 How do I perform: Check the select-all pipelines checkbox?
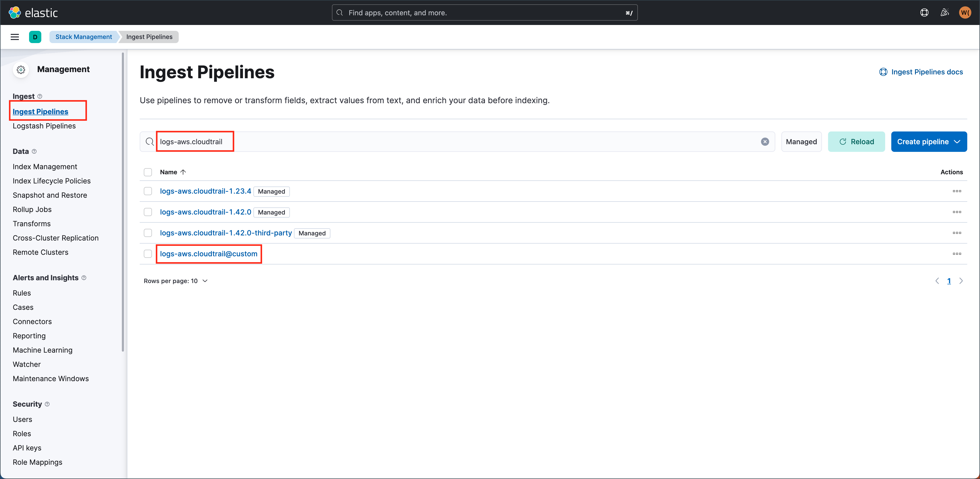pos(148,172)
